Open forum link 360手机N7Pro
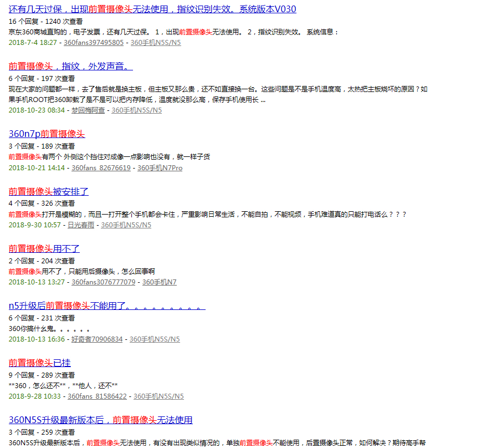486x448 pixels. pos(160,168)
